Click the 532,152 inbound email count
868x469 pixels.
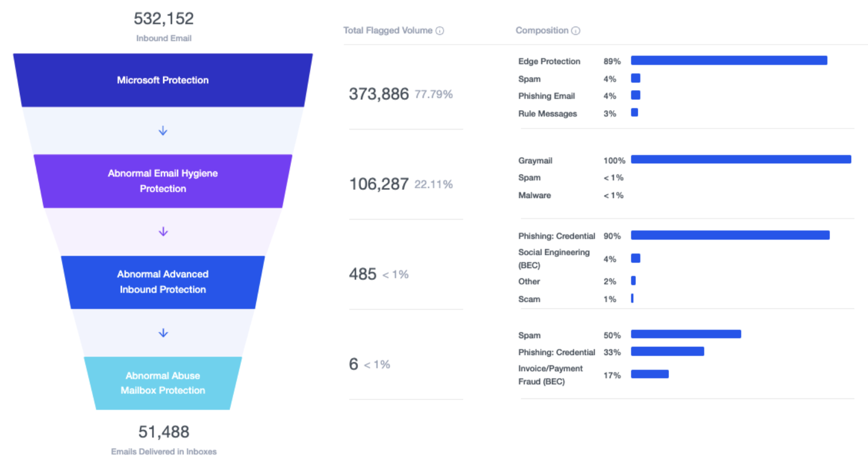coord(164,19)
